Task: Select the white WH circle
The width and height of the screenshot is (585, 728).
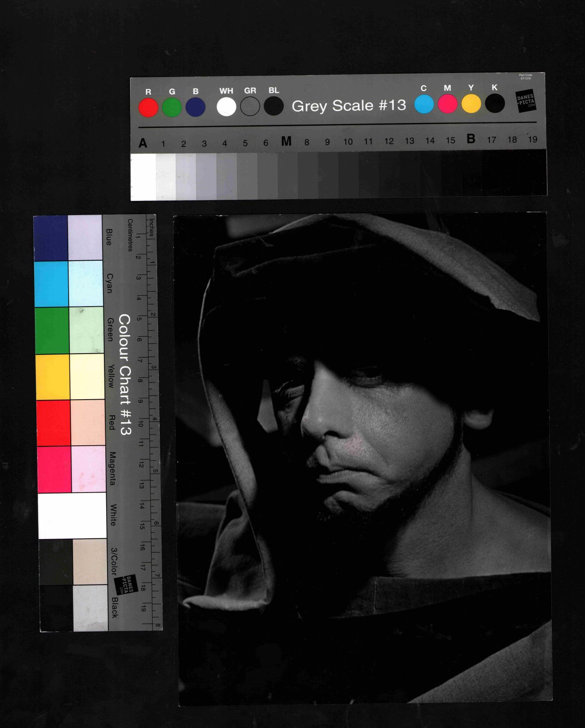Action: pos(226,107)
